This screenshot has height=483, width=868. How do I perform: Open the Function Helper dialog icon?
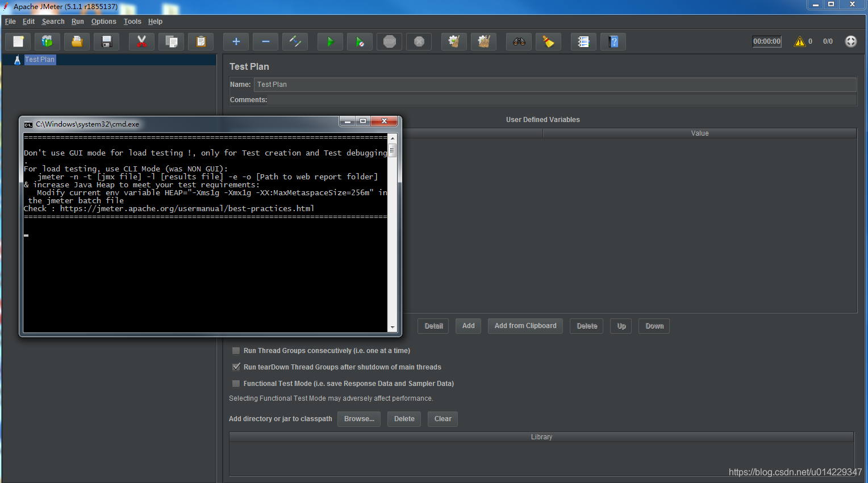tap(584, 41)
